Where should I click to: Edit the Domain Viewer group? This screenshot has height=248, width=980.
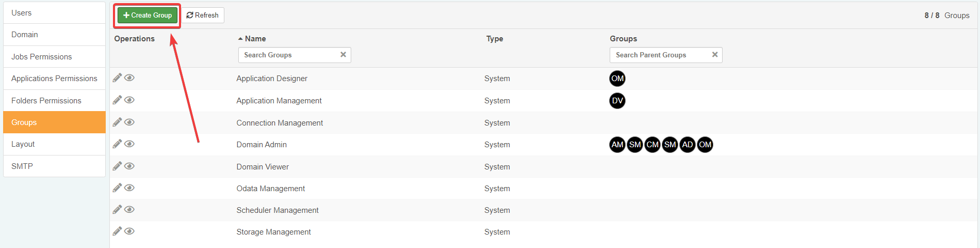click(117, 166)
